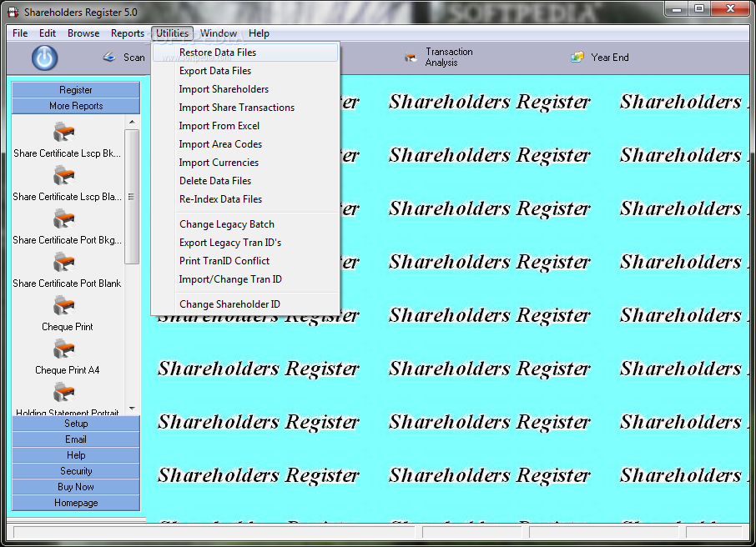Open the Email sidebar section
Viewport: 756px width, 547px height.
[x=76, y=439]
